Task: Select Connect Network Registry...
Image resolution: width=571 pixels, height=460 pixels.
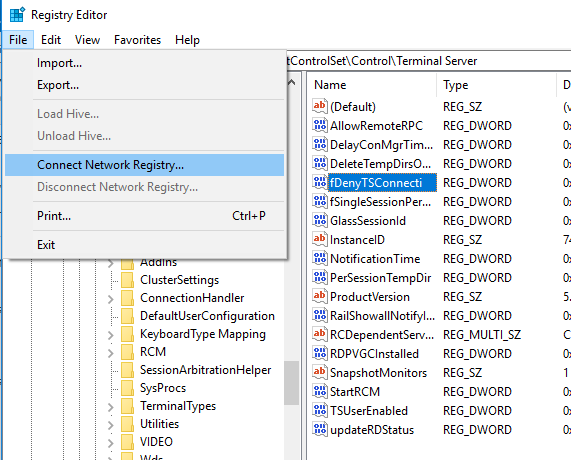Action: [145, 165]
